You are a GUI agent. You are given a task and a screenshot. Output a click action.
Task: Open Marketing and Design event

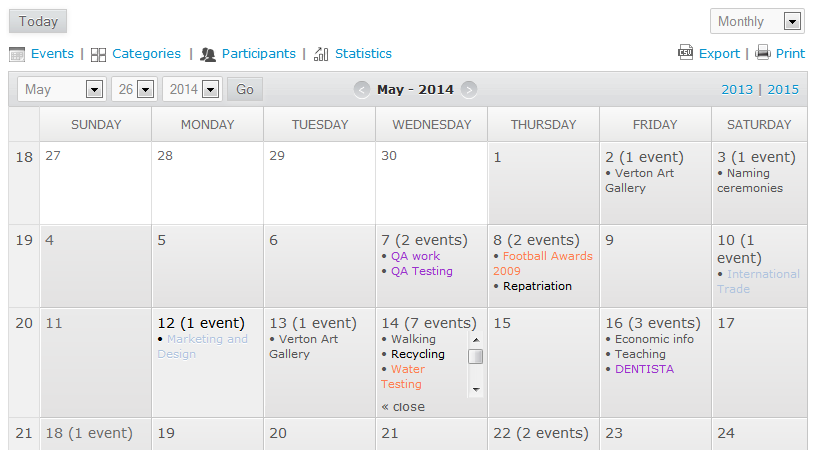coord(203,347)
